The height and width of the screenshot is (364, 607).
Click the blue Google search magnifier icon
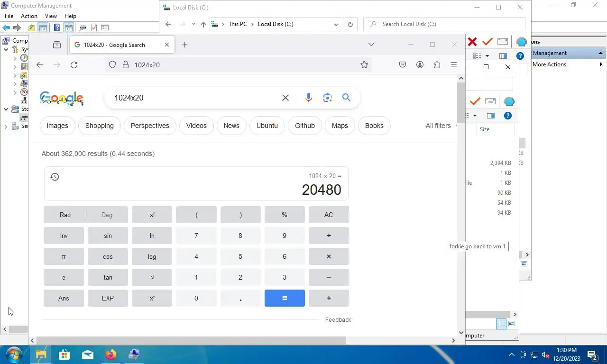coord(346,98)
